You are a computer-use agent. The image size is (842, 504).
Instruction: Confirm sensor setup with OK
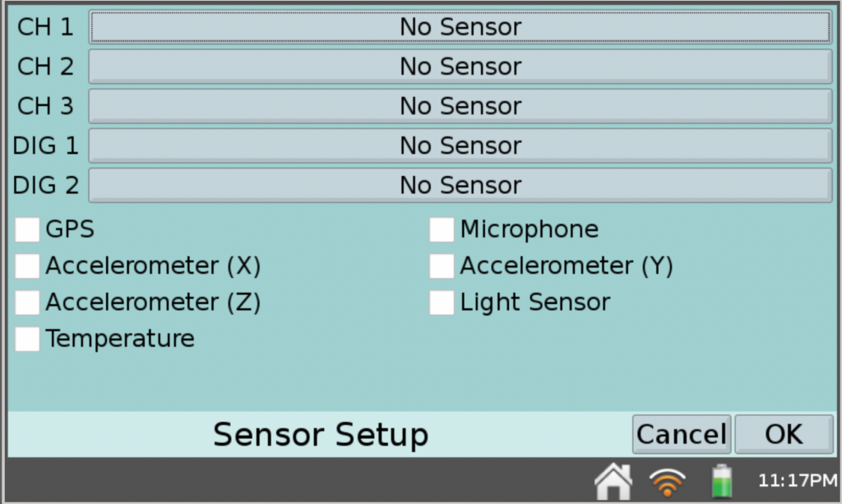[784, 434]
